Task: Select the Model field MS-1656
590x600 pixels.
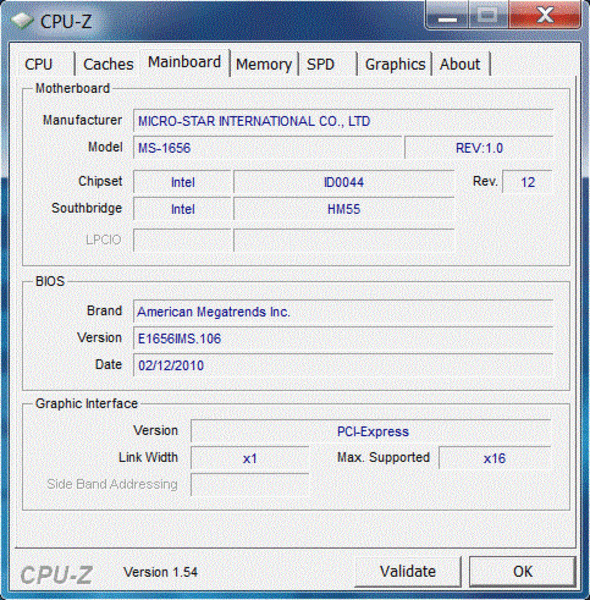Action: coord(267,148)
